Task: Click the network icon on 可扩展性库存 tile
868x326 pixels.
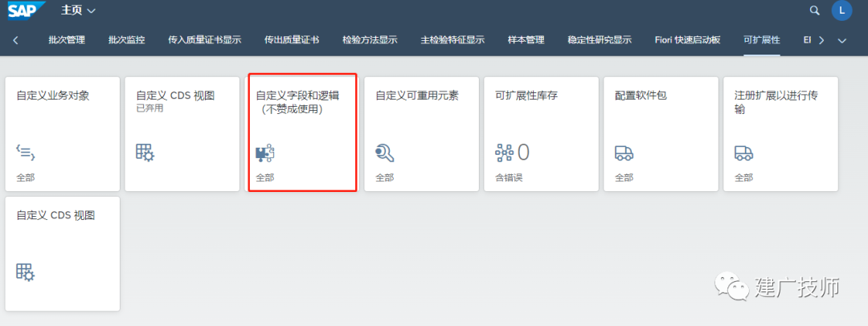Action: (x=504, y=153)
